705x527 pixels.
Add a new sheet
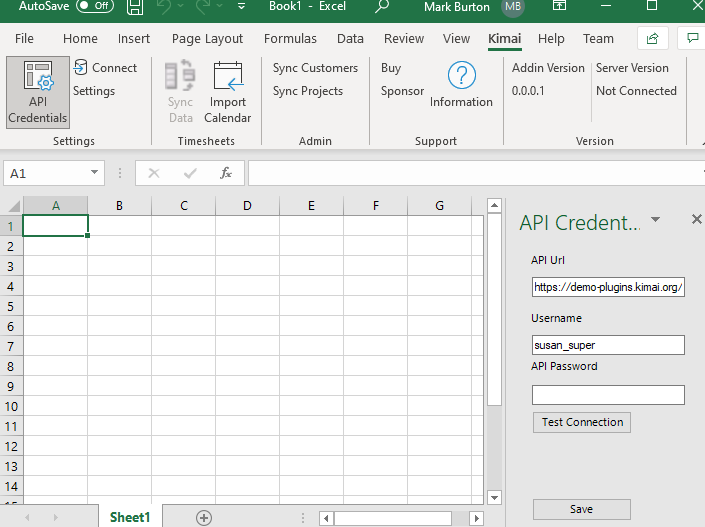[x=204, y=518]
